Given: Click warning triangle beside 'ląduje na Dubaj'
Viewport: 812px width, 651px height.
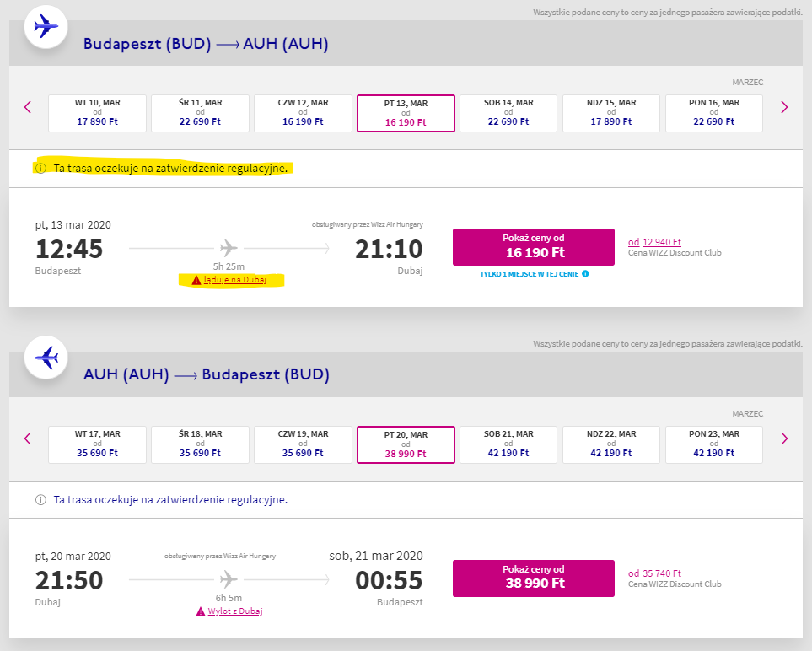Looking at the screenshot, I should tap(196, 280).
